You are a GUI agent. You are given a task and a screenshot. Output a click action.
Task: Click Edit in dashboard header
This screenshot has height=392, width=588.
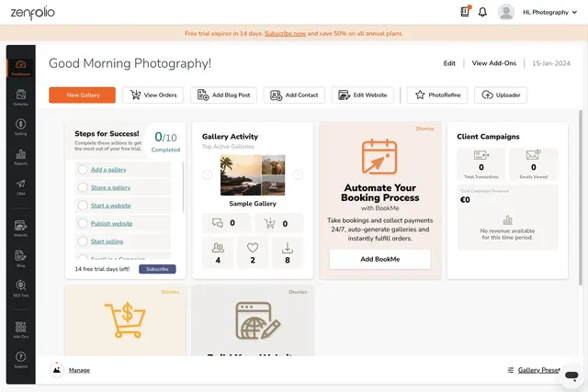[x=449, y=63]
